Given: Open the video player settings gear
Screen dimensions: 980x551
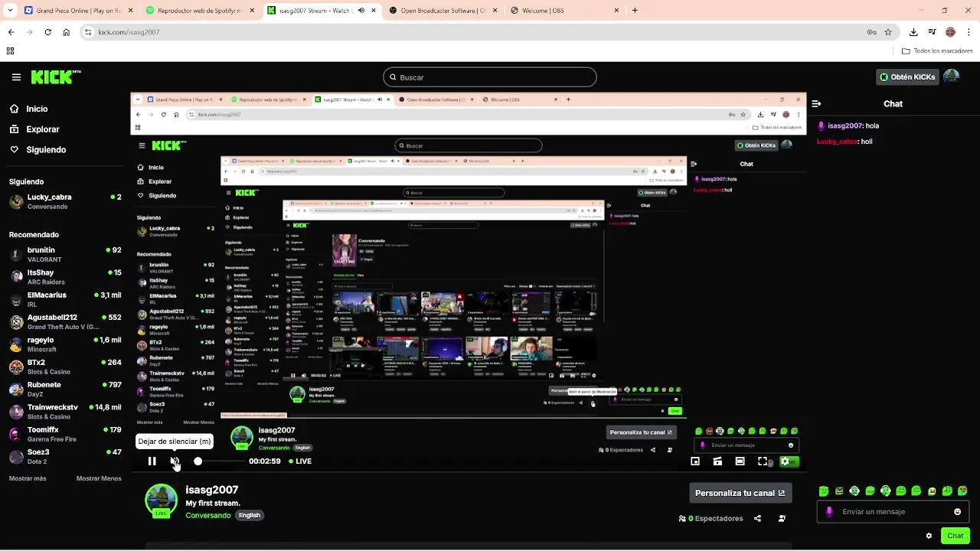Looking at the screenshot, I should pos(785,461).
